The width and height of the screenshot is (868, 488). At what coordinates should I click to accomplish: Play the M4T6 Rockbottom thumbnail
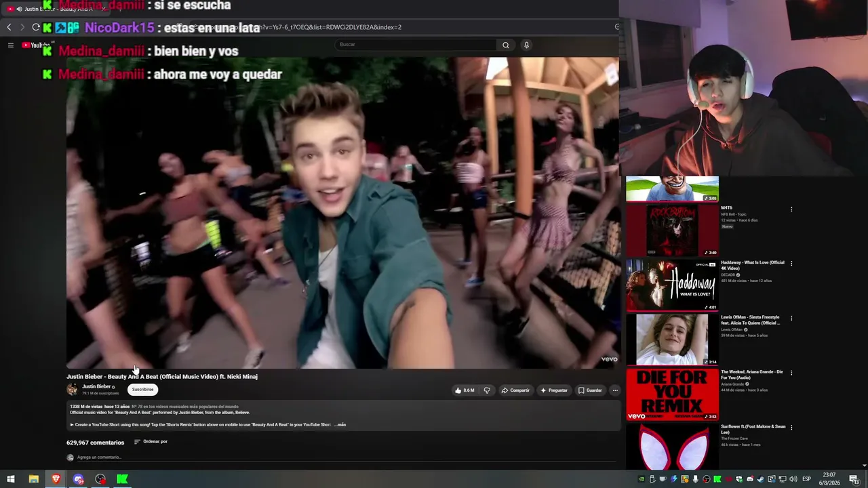pos(672,230)
